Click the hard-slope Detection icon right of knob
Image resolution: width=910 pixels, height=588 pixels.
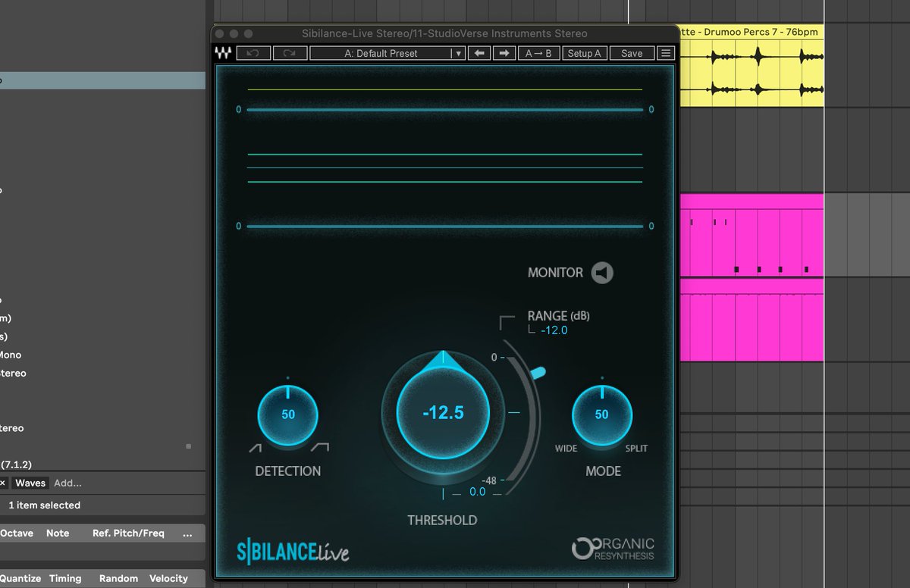click(320, 448)
